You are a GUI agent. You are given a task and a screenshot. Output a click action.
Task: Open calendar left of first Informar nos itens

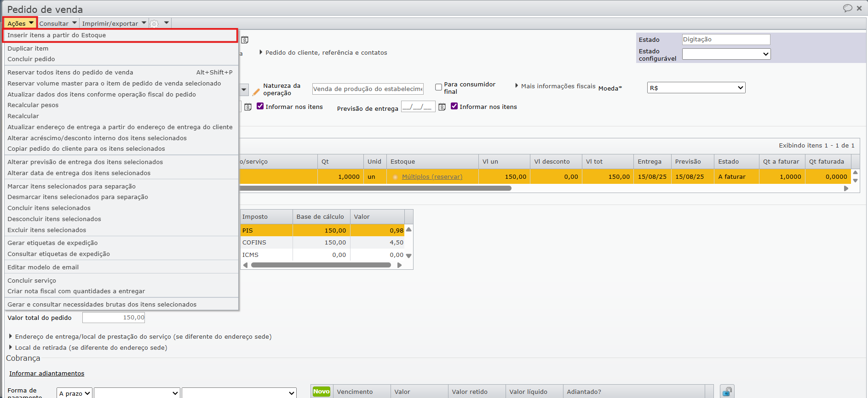(247, 107)
